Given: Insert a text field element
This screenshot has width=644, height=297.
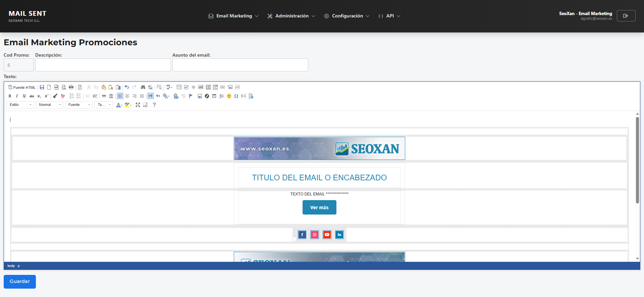Looking at the screenshot, I should pyautogui.click(x=201, y=87).
